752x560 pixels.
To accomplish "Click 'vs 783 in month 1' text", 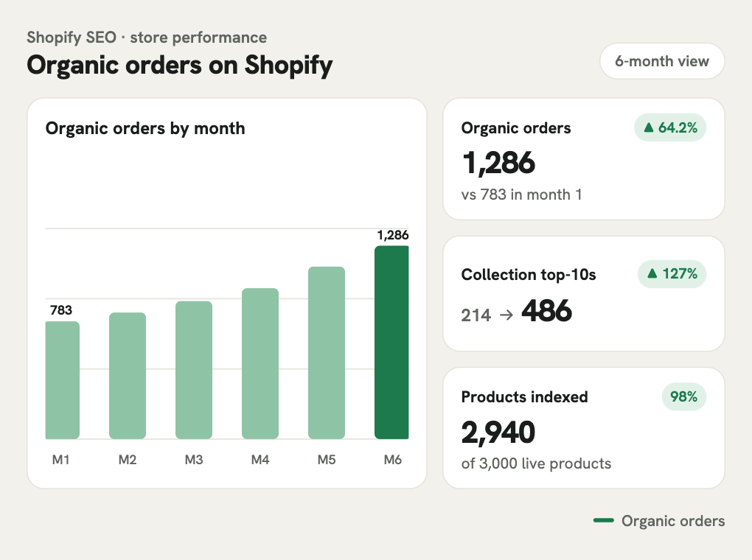I will [521, 195].
